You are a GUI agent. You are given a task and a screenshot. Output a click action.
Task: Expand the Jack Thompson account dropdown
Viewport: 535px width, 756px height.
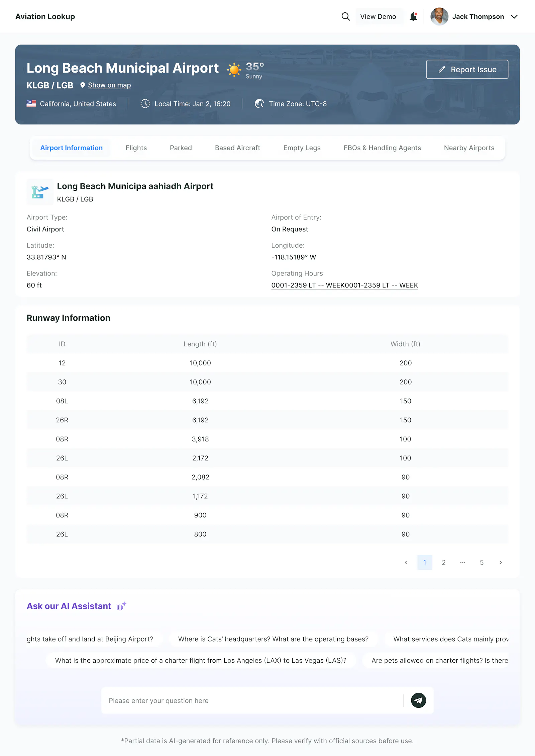[x=514, y=16]
